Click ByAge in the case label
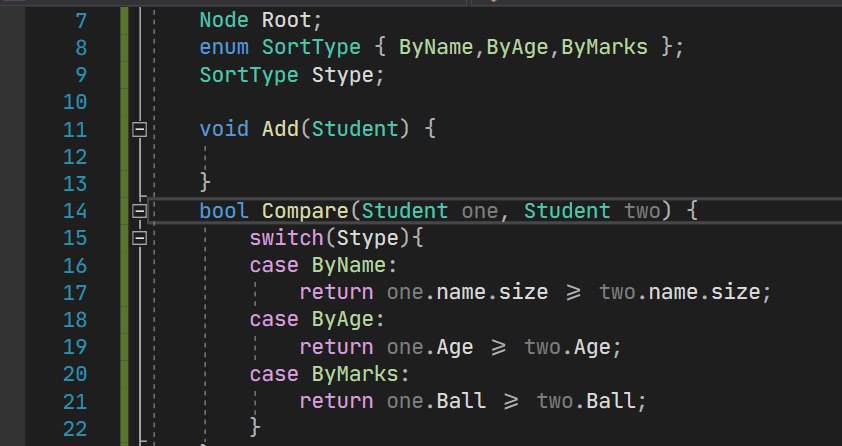The width and height of the screenshot is (842, 446). tap(343, 319)
